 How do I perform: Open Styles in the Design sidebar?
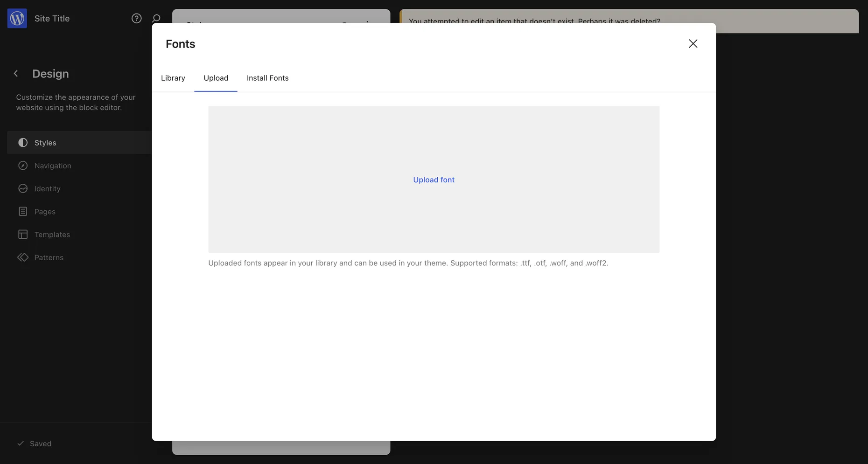click(79, 143)
